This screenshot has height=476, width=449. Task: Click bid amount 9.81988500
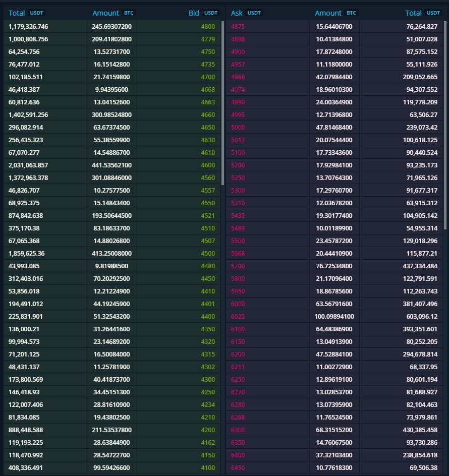(111, 266)
